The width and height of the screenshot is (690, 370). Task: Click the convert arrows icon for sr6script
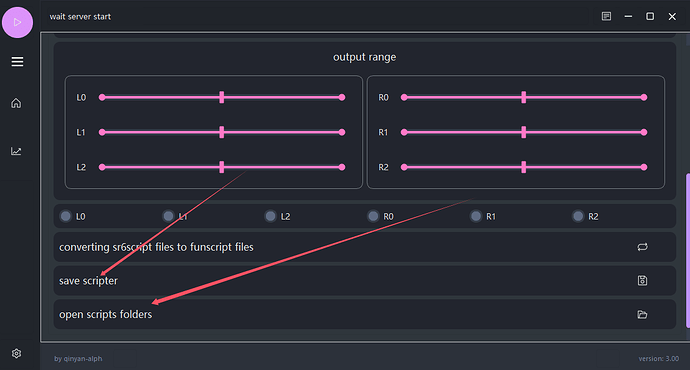pos(642,247)
